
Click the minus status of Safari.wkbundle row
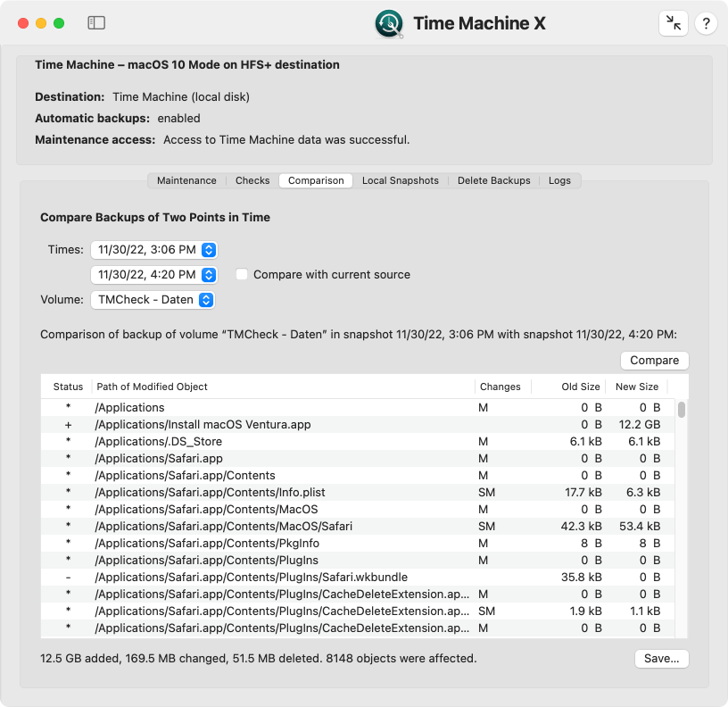point(68,578)
